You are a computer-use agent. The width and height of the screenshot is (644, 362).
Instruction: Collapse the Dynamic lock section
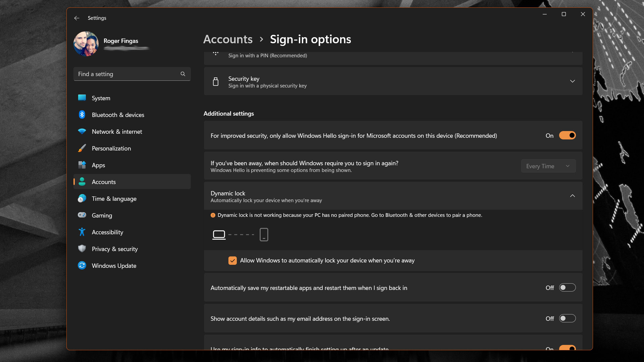point(572,196)
